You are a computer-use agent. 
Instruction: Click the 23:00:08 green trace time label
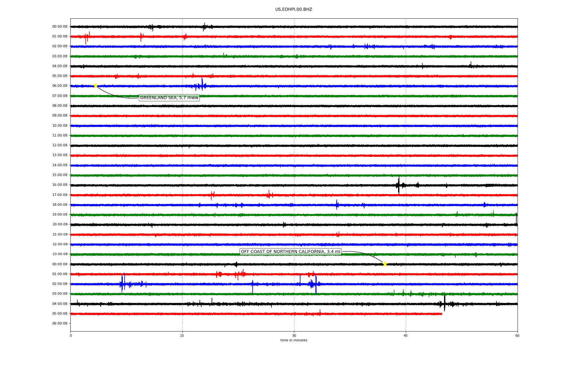pos(60,254)
